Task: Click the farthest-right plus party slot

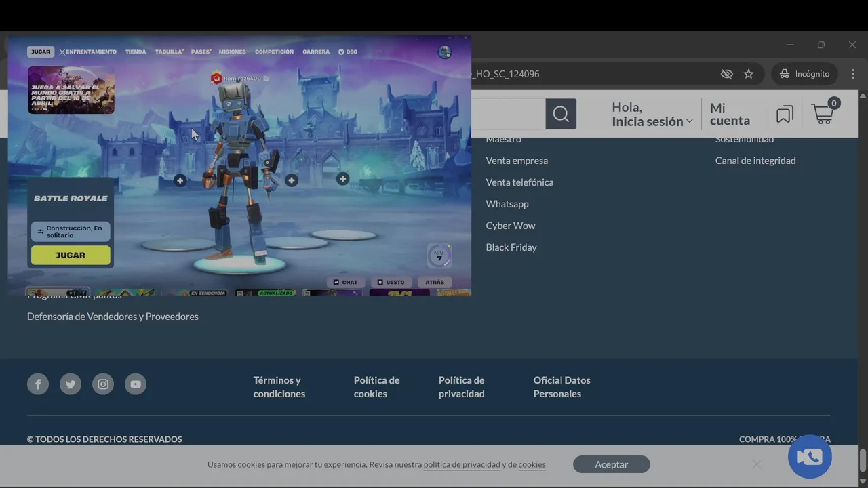Action: coord(342,179)
